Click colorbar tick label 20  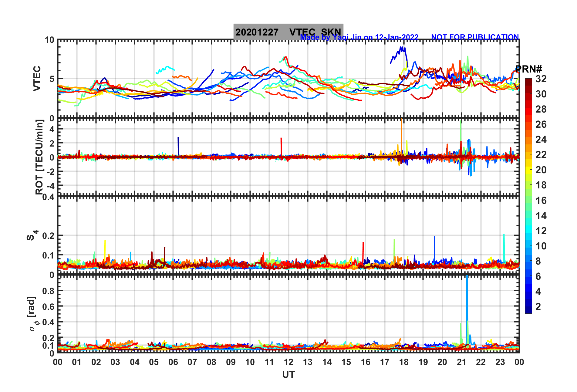(541, 170)
